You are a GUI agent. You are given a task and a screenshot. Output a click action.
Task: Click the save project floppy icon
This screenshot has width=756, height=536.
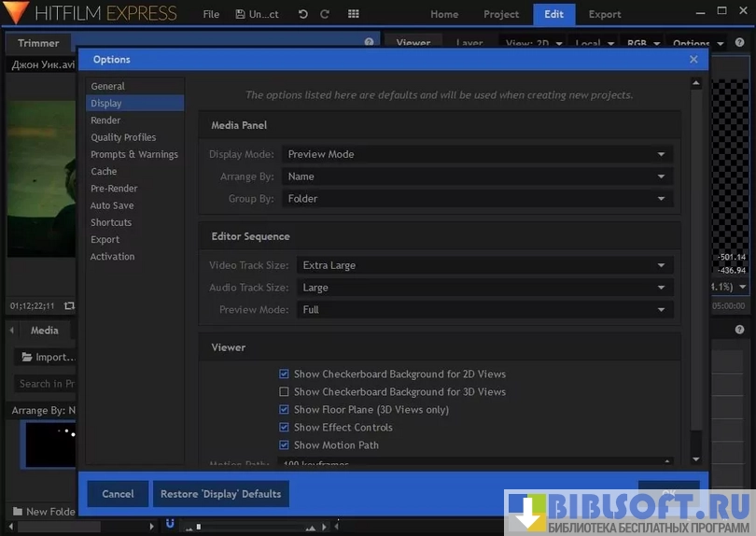pos(241,14)
